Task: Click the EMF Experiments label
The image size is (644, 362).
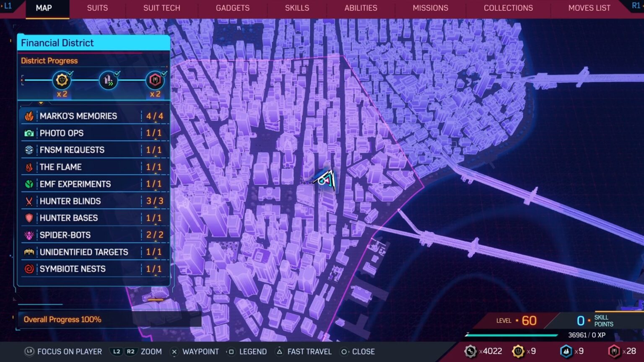Action: click(75, 184)
